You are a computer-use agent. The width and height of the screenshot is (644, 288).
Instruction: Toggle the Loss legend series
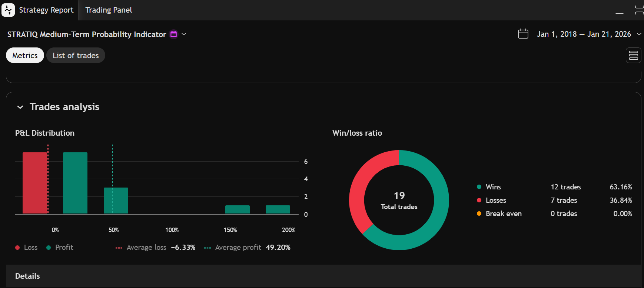pos(26,247)
